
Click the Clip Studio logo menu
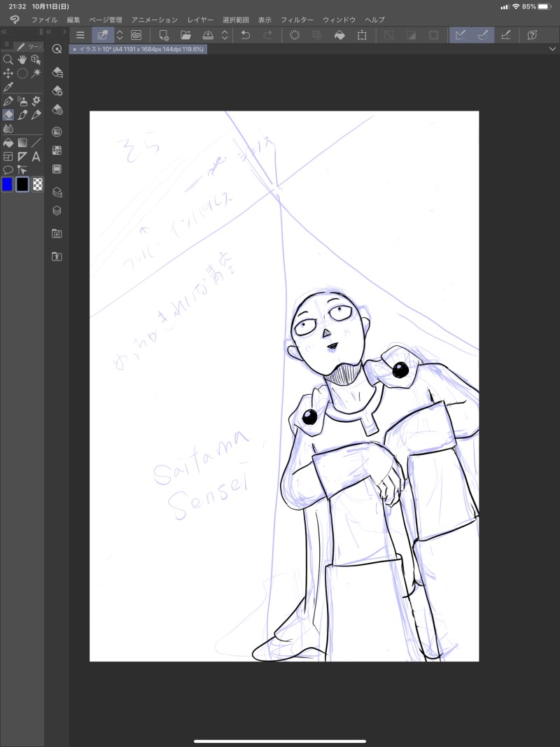point(15,20)
